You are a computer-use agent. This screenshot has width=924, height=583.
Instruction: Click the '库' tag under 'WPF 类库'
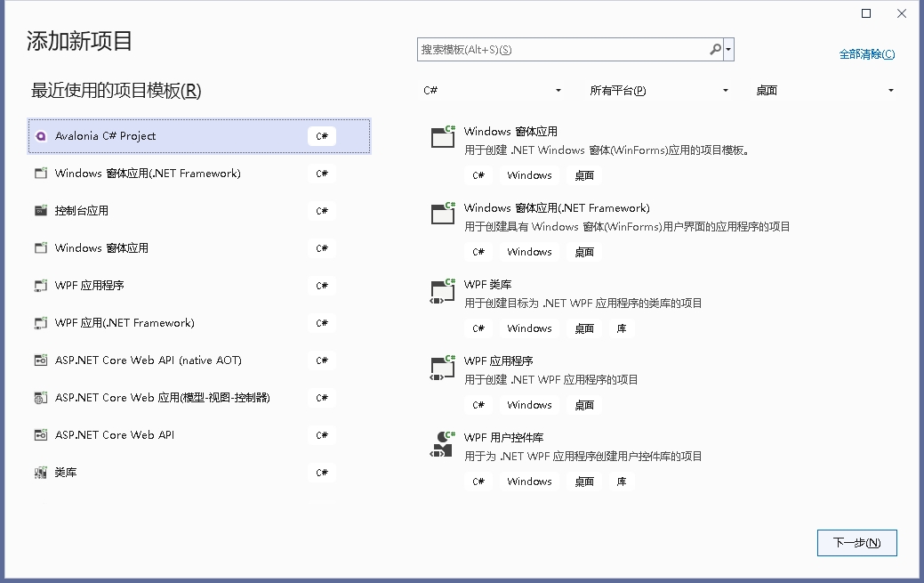(621, 328)
